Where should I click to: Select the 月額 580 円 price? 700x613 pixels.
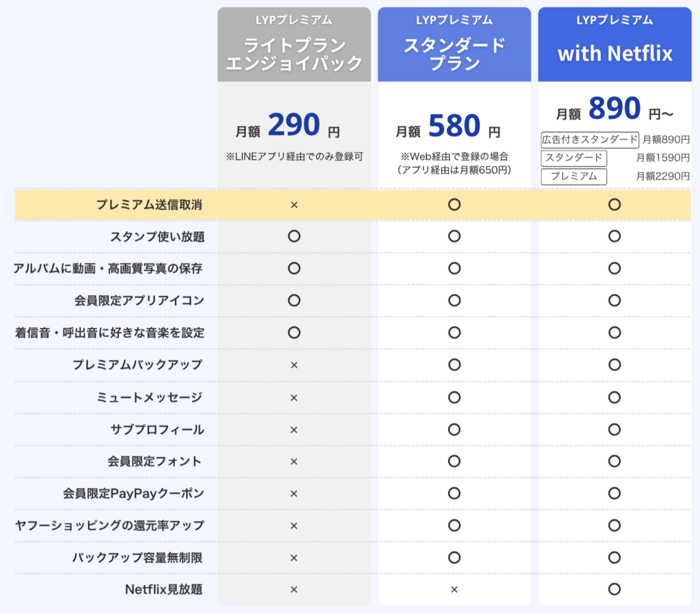click(448, 126)
